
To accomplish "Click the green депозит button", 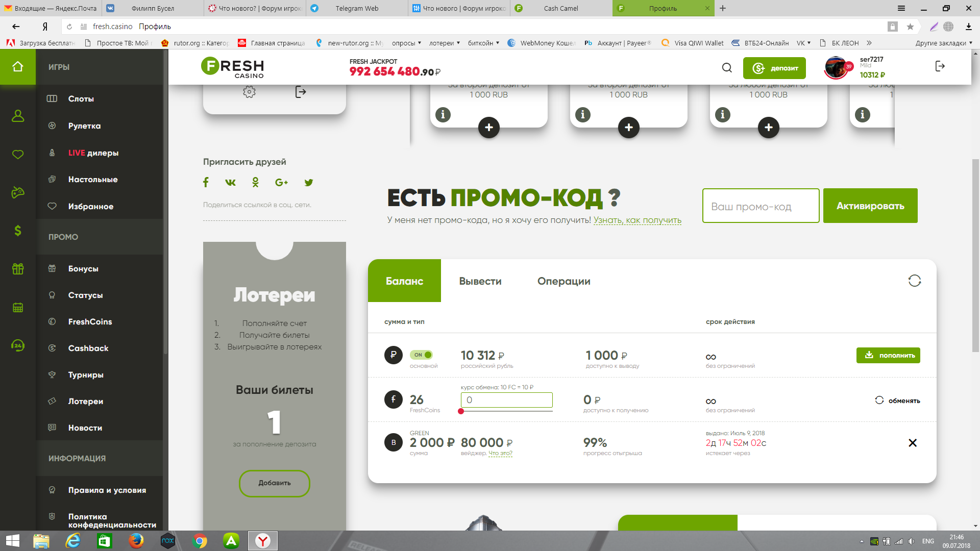I will pos(774,68).
